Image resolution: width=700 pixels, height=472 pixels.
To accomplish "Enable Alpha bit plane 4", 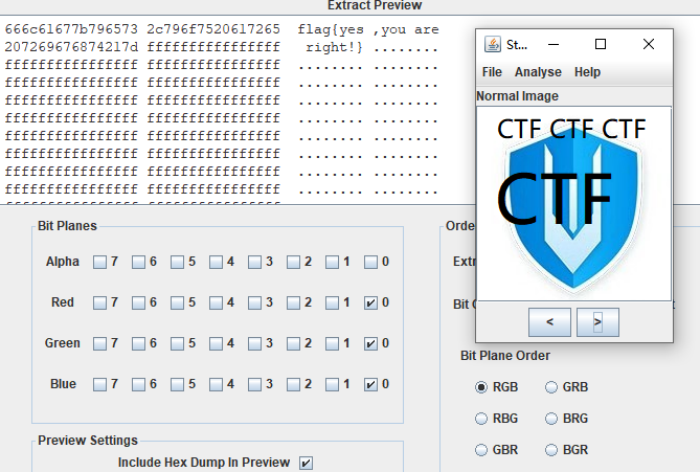I will coord(216,262).
